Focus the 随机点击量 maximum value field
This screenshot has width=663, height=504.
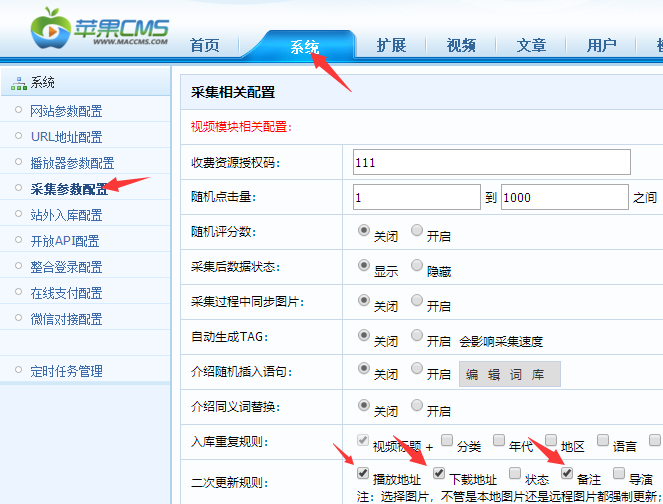pyautogui.click(x=562, y=197)
